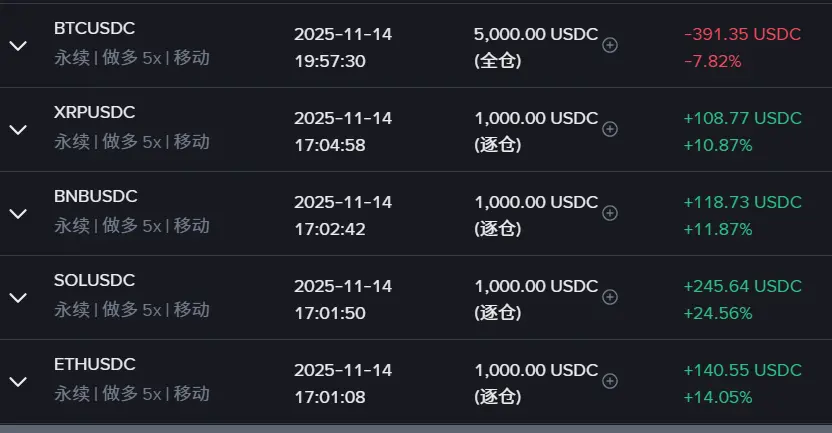Click the plus icon in BNBUSDC row
This screenshot has width=832, height=433.
tap(610, 213)
